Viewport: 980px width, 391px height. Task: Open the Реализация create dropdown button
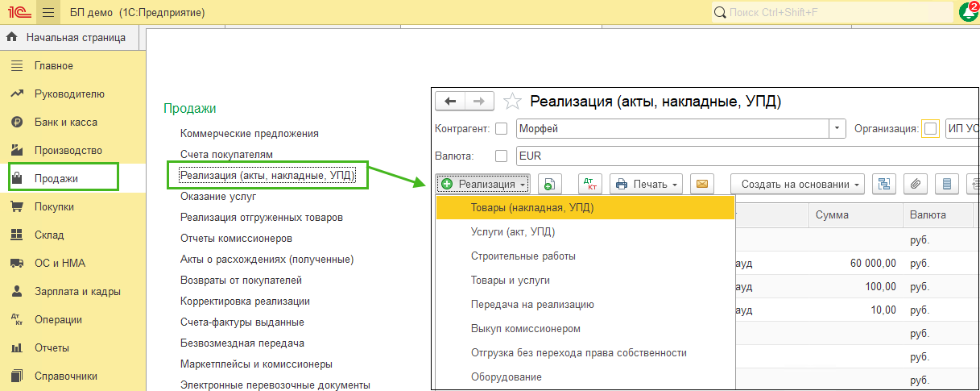pyautogui.click(x=482, y=184)
